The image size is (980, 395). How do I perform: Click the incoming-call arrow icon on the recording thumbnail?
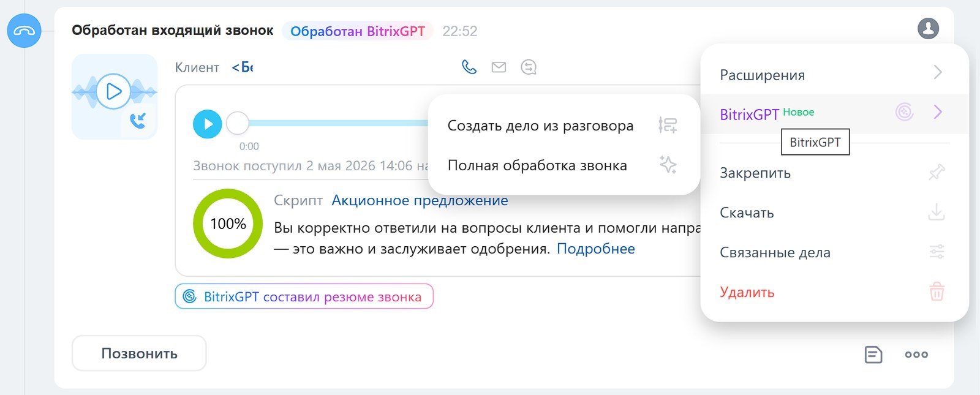point(138,120)
